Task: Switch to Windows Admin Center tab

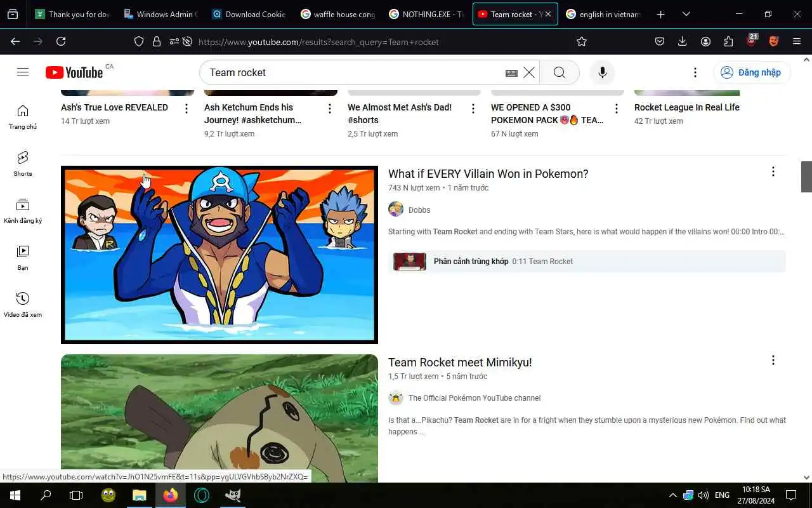Action: 160,14
